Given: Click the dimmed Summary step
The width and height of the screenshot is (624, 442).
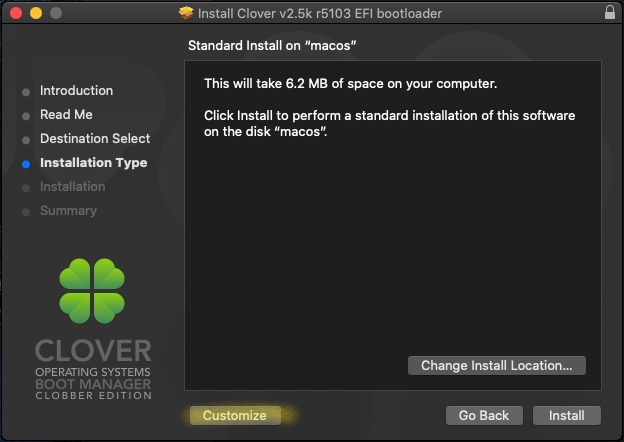Looking at the screenshot, I should 68,210.
